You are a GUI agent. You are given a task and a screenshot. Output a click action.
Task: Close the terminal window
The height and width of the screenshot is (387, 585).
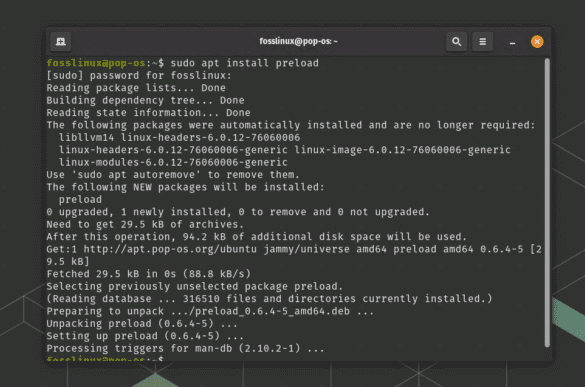[x=537, y=41]
